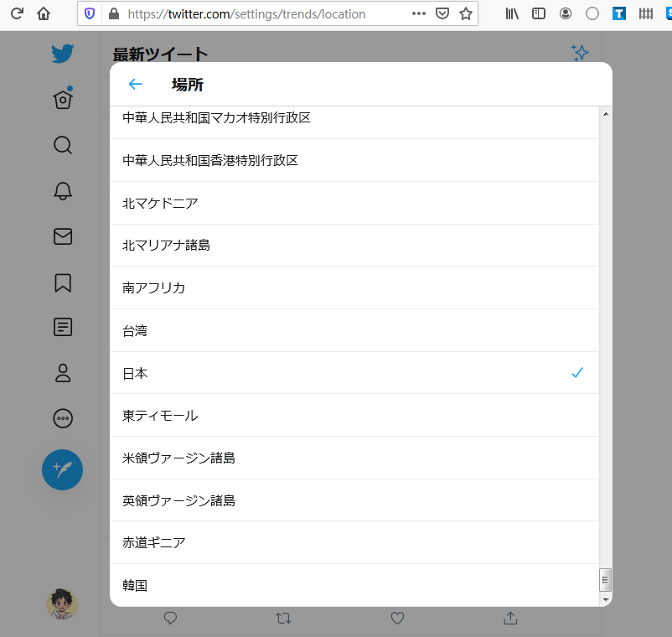Click the reply bubble icon below dialog
Screen dimensions: 672x637
pos(171,618)
